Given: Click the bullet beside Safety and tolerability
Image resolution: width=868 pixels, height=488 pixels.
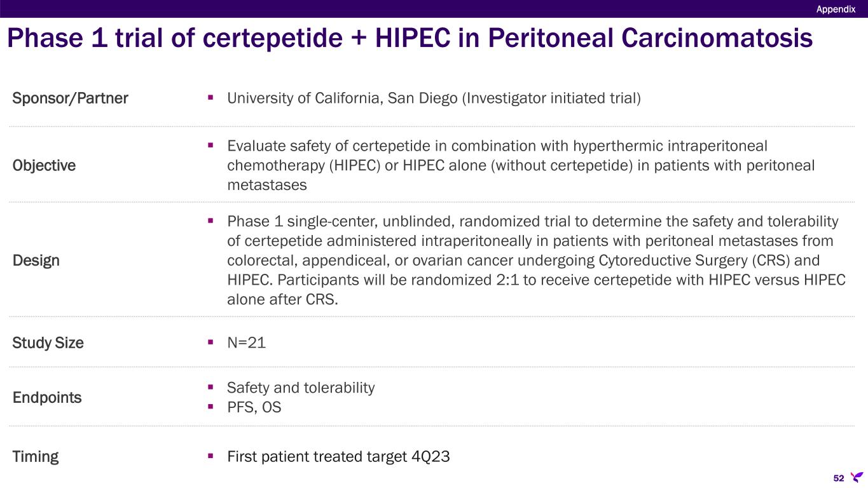Looking at the screenshot, I should coord(212,388).
